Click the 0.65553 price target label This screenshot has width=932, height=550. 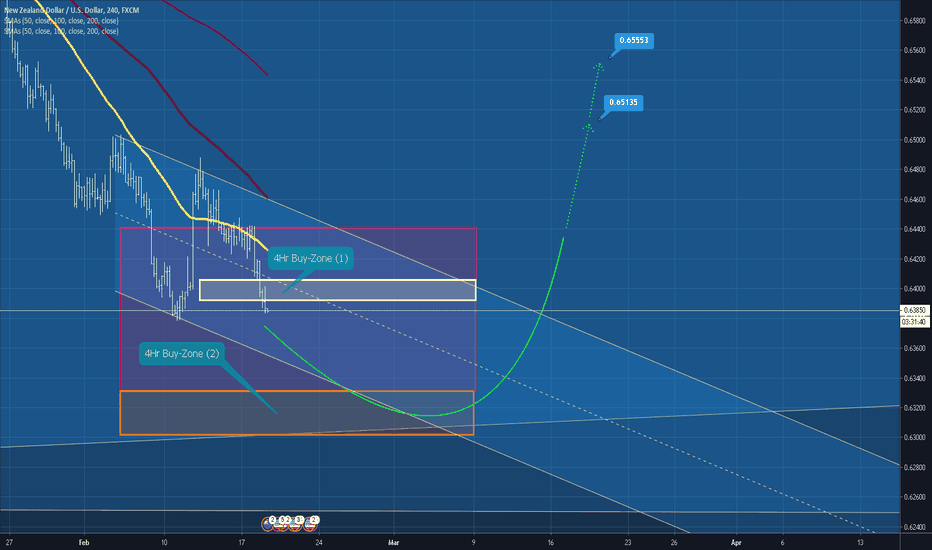[x=634, y=40]
